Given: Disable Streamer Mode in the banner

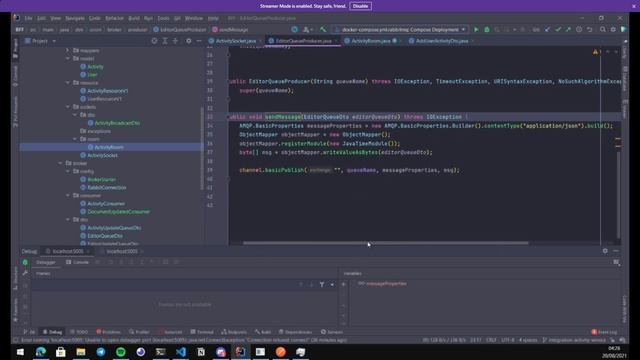Looking at the screenshot, I should pos(360,6).
